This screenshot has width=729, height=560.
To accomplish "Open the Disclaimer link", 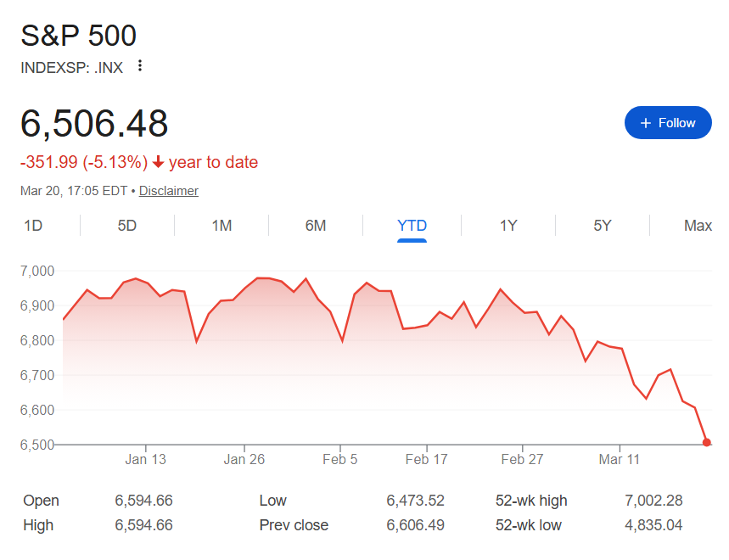I will point(169,191).
